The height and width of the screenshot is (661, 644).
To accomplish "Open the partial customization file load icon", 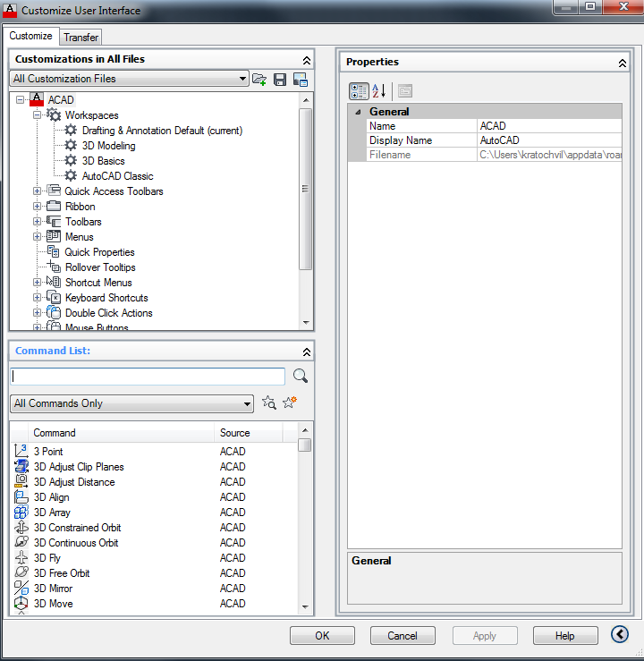I will click(x=258, y=80).
